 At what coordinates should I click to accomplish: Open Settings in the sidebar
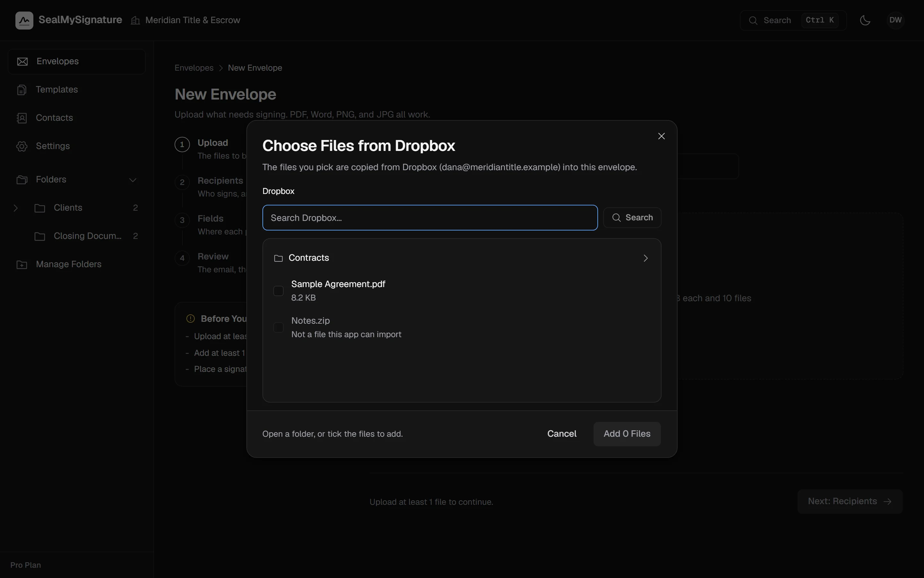(x=76, y=146)
